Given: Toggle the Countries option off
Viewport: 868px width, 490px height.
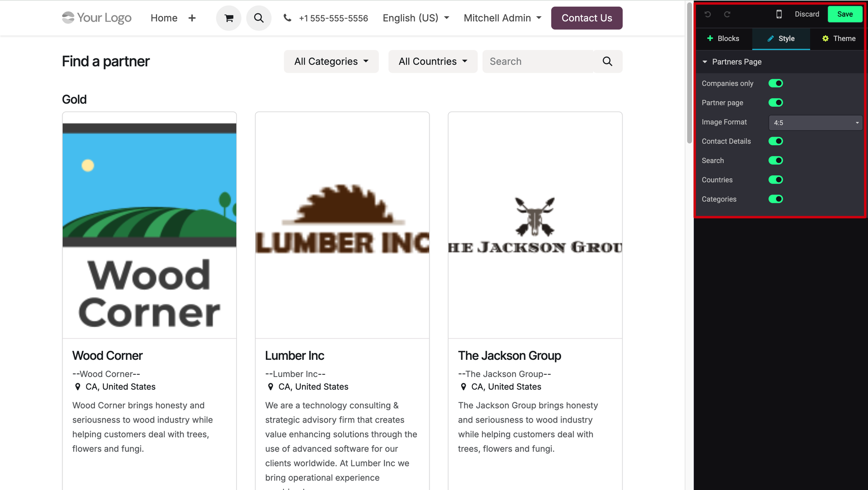Looking at the screenshot, I should coord(775,180).
